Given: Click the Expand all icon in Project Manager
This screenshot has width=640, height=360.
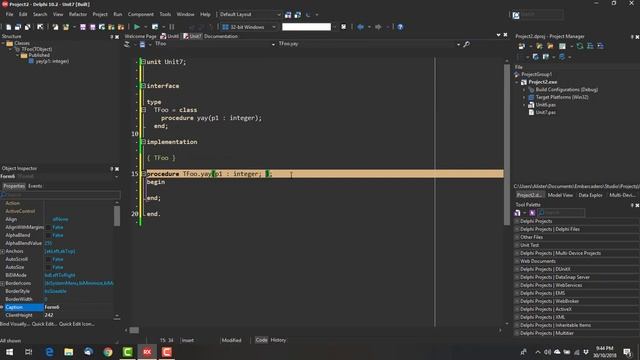Looking at the screenshot, I should pyautogui.click(x=590, y=46).
